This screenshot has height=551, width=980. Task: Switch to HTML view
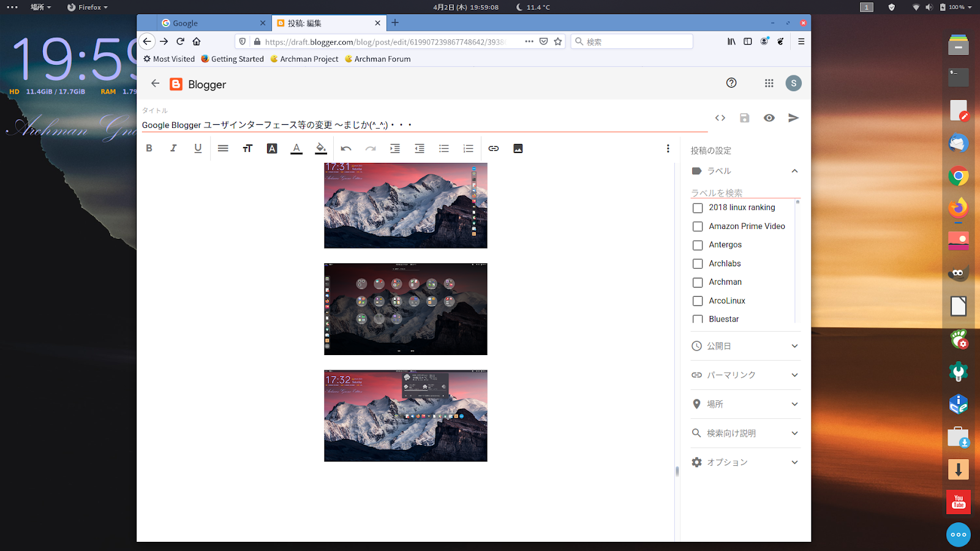pyautogui.click(x=720, y=118)
